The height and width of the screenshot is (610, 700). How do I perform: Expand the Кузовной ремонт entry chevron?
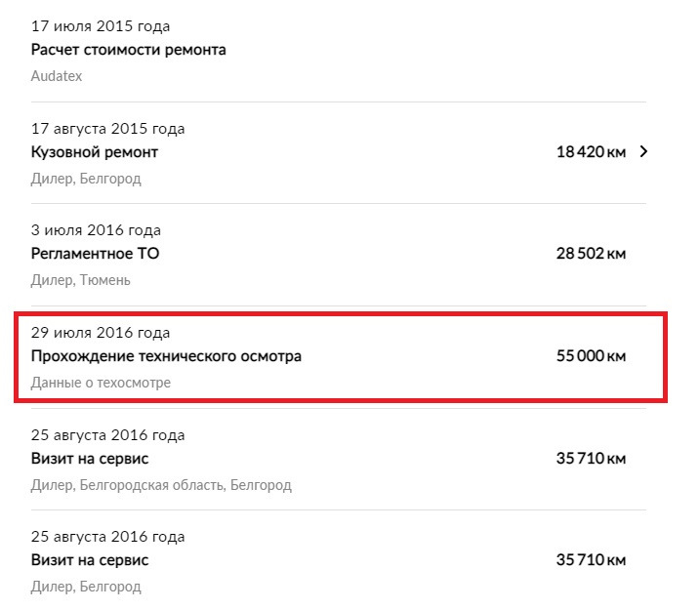pyautogui.click(x=643, y=151)
